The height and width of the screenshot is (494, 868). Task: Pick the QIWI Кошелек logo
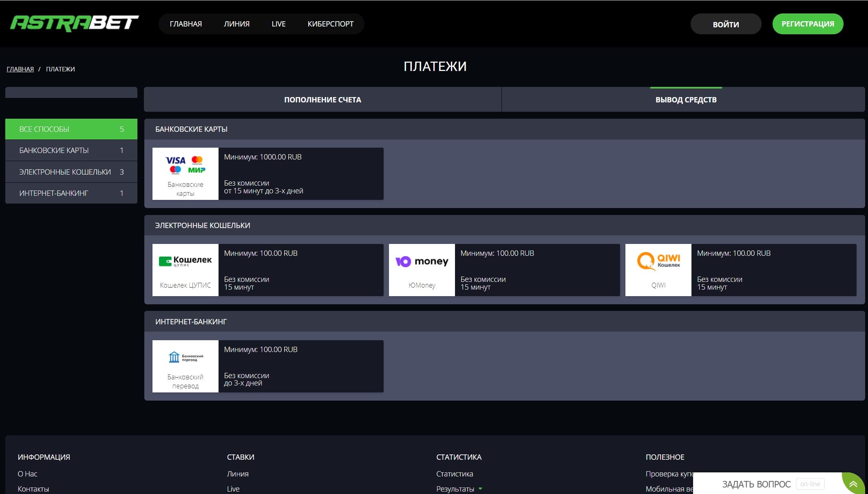(658, 261)
